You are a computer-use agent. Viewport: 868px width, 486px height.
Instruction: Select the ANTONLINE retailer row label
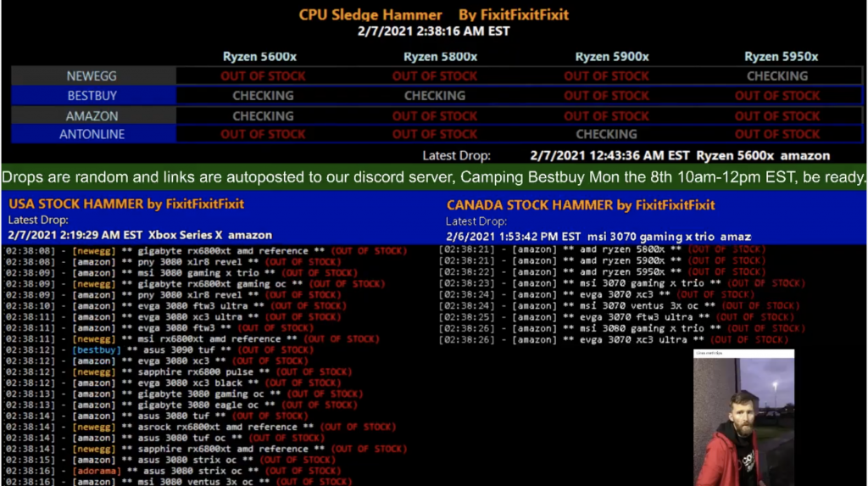92,134
